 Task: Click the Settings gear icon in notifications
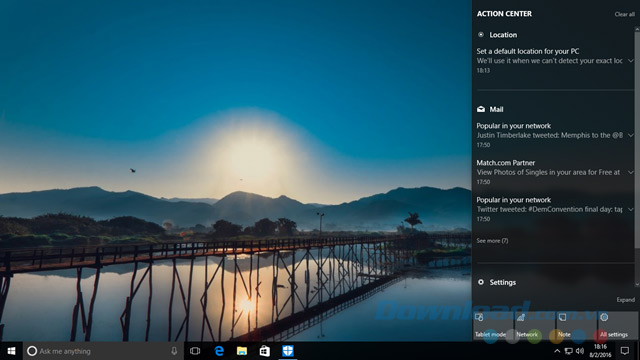[481, 282]
